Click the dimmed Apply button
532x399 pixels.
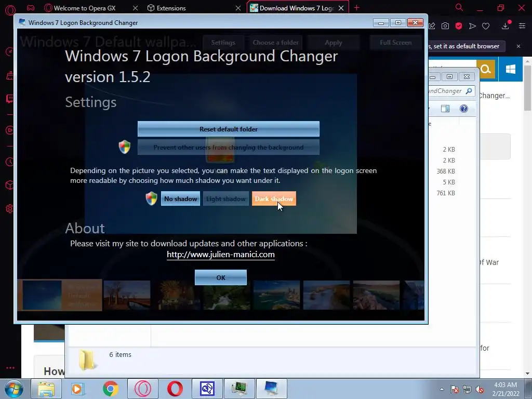tap(333, 43)
